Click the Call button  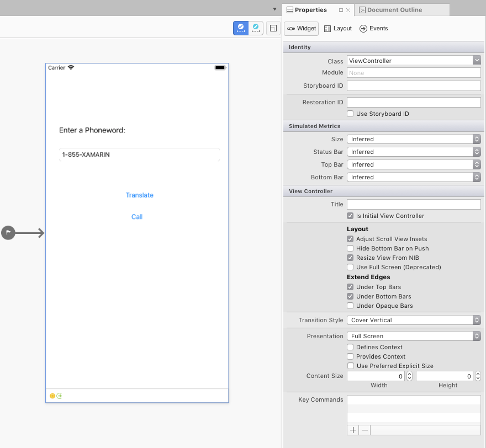[136, 216]
